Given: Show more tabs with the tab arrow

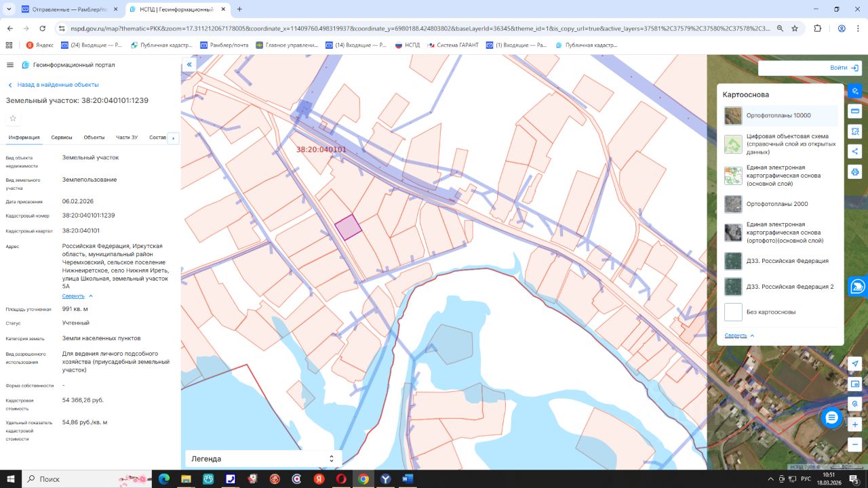Looking at the screenshot, I should [x=174, y=138].
